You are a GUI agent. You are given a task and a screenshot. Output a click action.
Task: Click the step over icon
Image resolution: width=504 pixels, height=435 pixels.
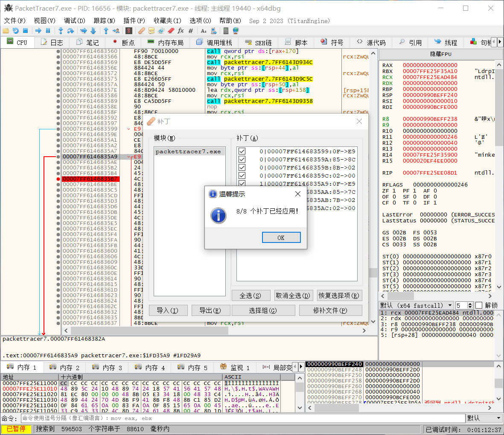[70, 31]
